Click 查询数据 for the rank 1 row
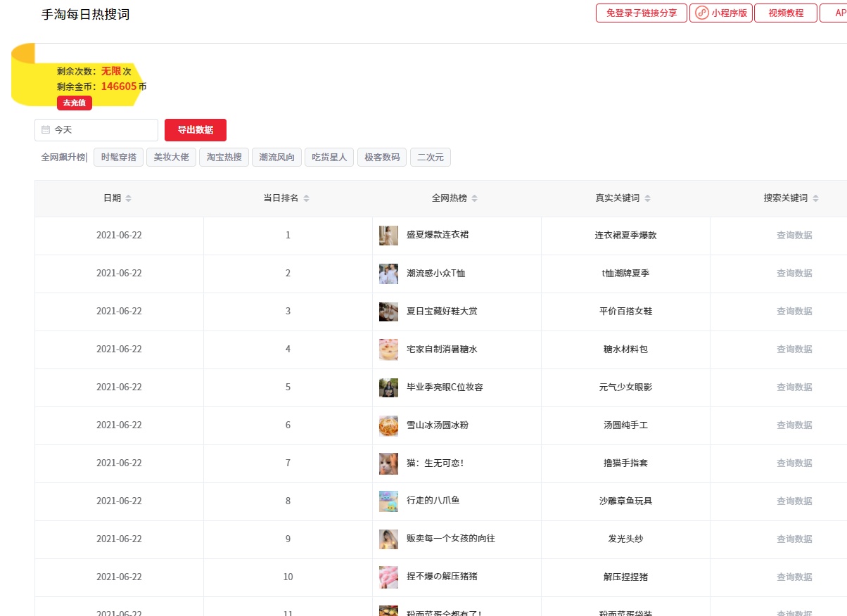This screenshot has width=847, height=616. [794, 235]
